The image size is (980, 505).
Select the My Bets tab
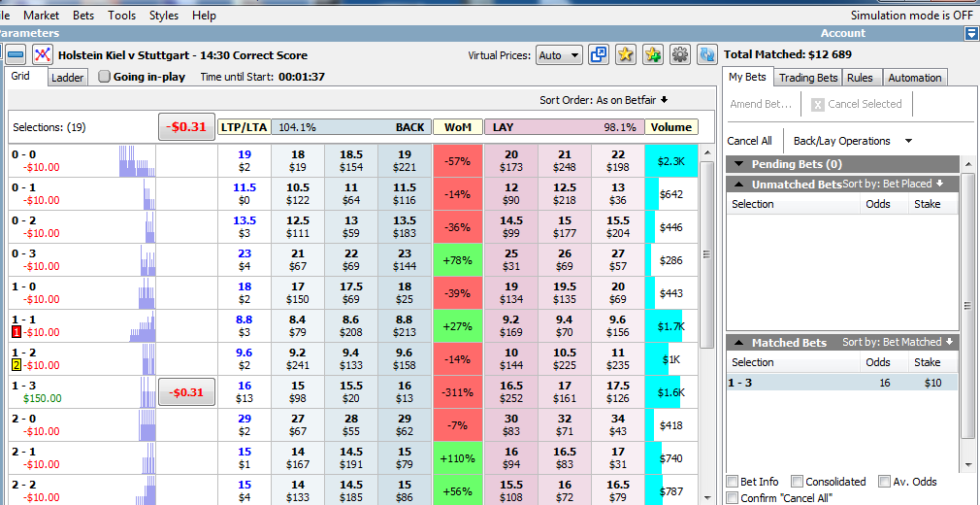(x=749, y=77)
